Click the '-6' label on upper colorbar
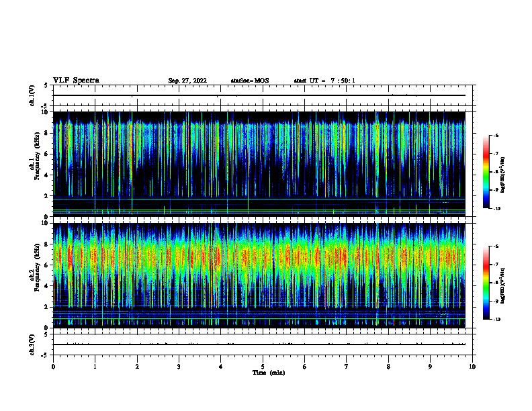Viewport: 532px width, 411px height. pyautogui.click(x=496, y=135)
